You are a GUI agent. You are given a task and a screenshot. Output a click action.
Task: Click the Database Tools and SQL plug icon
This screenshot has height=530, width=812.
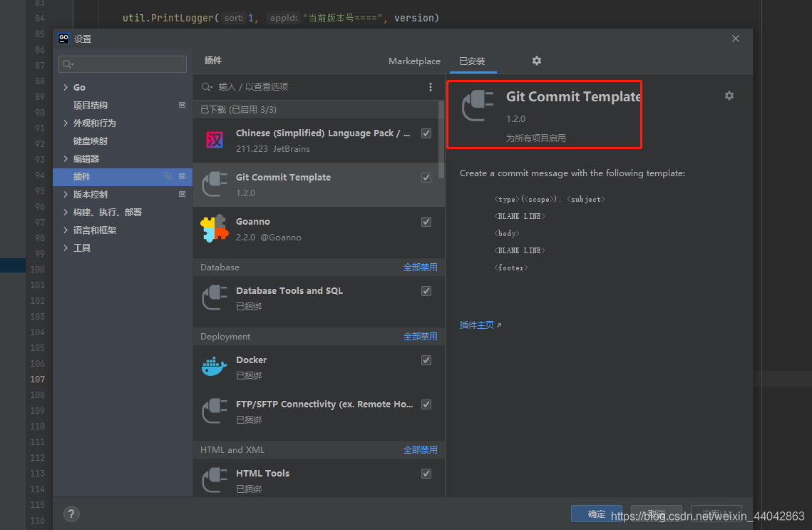(215, 298)
